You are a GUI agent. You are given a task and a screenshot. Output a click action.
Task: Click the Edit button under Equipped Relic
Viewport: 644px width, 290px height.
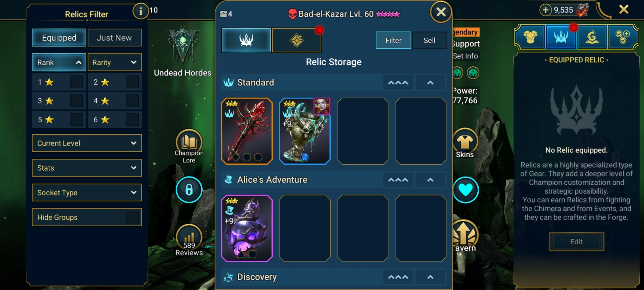pyautogui.click(x=576, y=242)
